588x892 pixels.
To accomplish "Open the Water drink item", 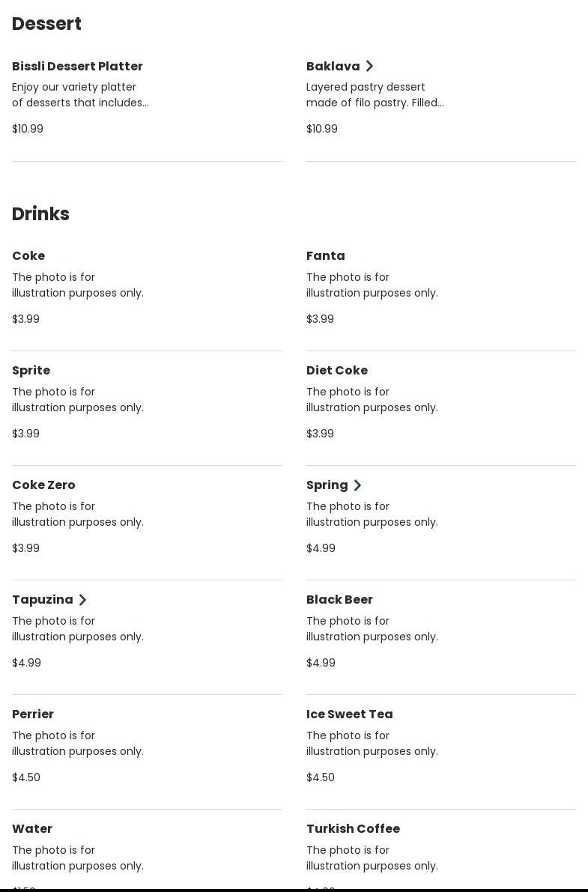I will [32, 829].
